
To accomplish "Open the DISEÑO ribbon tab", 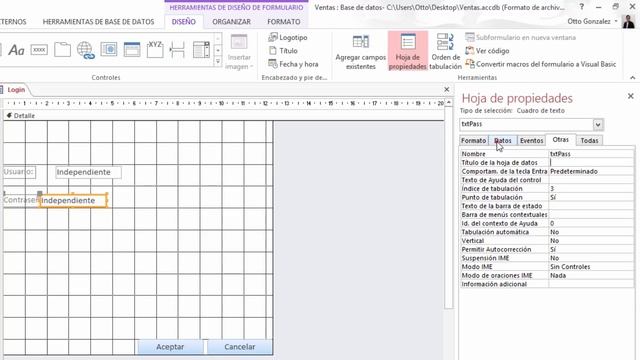I will (x=183, y=22).
